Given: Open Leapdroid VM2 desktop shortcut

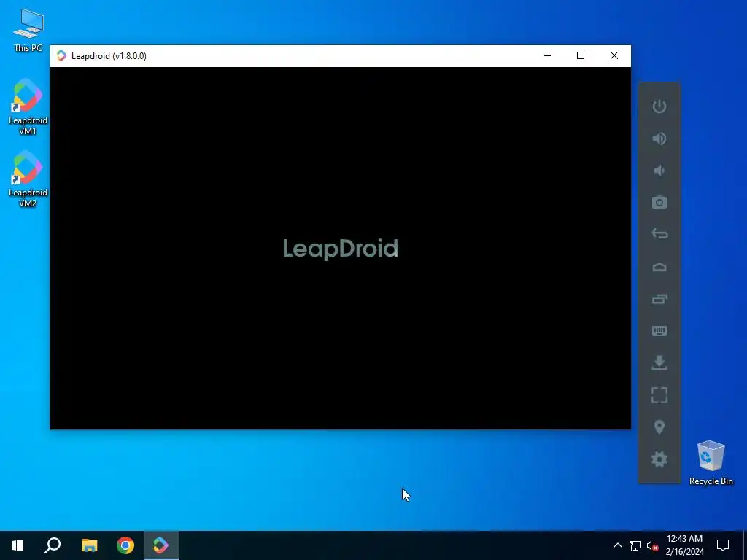Looking at the screenshot, I should click(28, 179).
